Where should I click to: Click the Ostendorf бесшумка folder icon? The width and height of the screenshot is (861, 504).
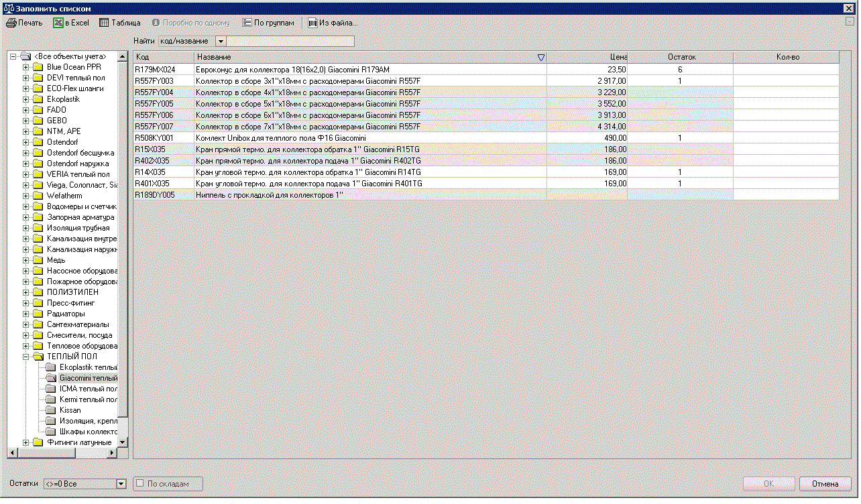coord(38,153)
